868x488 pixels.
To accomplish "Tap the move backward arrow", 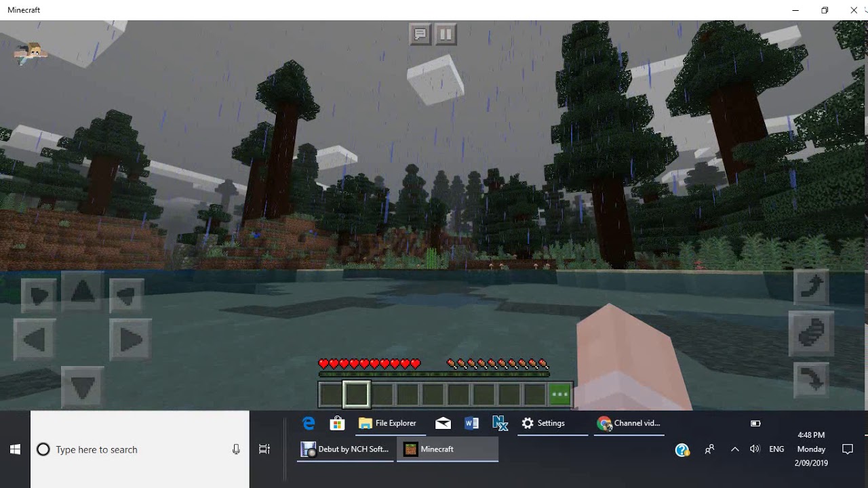I will (x=82, y=387).
